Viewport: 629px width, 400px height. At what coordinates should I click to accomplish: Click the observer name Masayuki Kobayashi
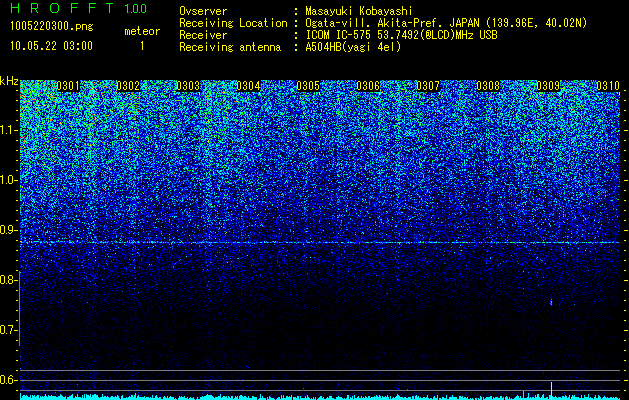[x=359, y=11]
